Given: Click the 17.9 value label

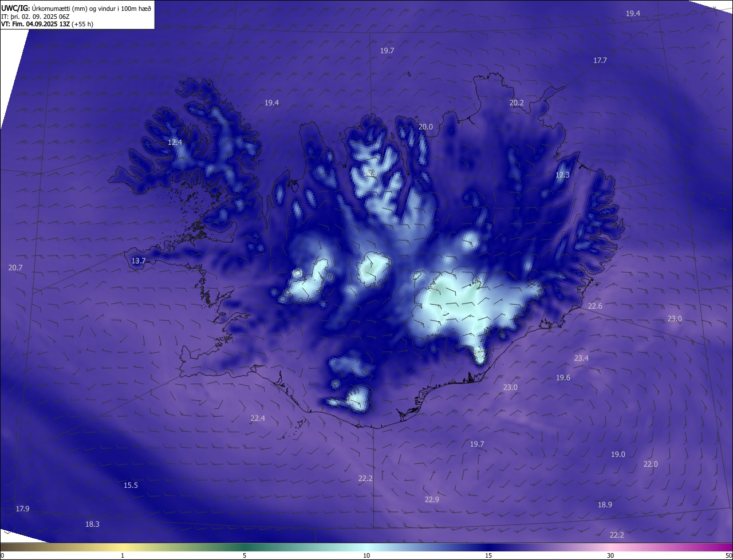Looking at the screenshot, I should tap(22, 508).
